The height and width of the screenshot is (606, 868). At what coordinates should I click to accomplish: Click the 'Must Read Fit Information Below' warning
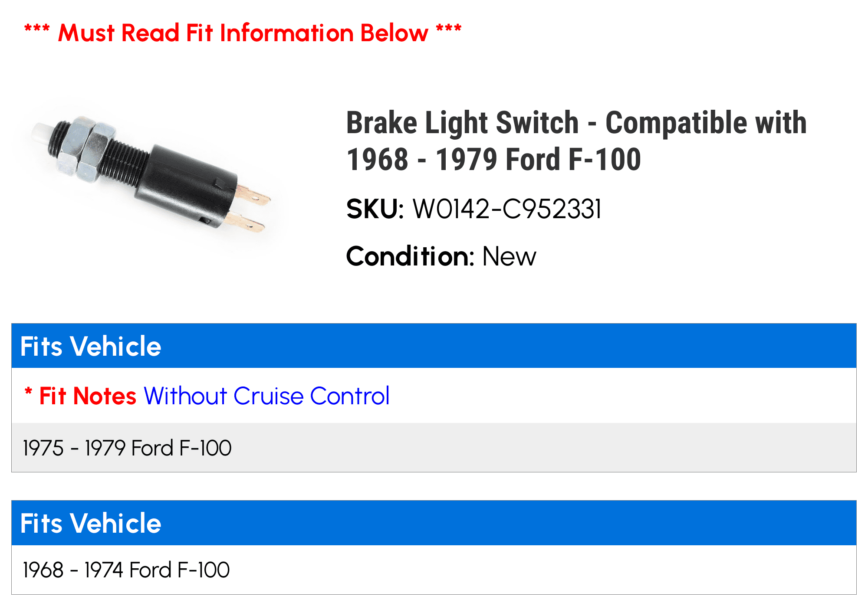click(x=243, y=33)
